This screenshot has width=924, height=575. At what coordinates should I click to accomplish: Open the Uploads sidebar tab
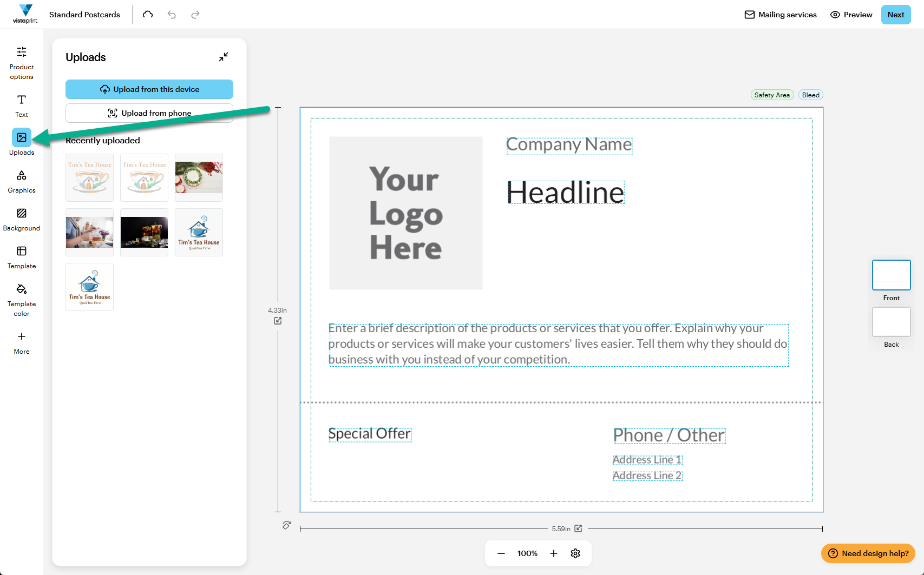(22, 143)
